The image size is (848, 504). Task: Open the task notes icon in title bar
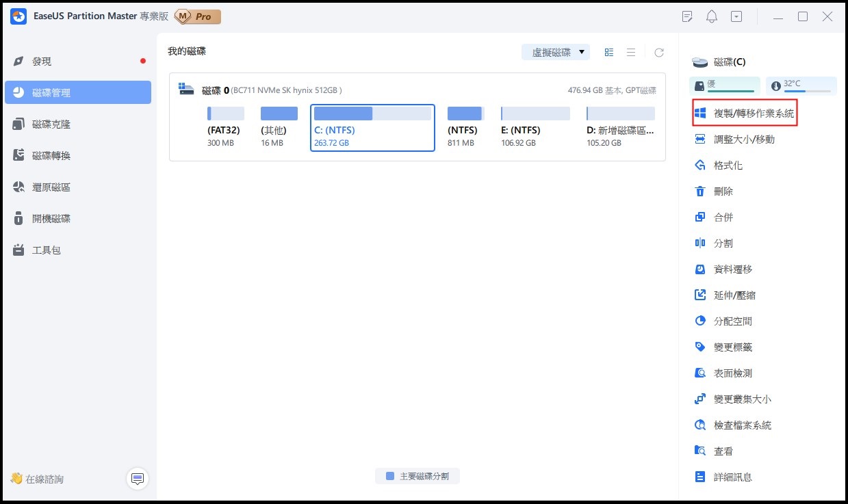688,16
